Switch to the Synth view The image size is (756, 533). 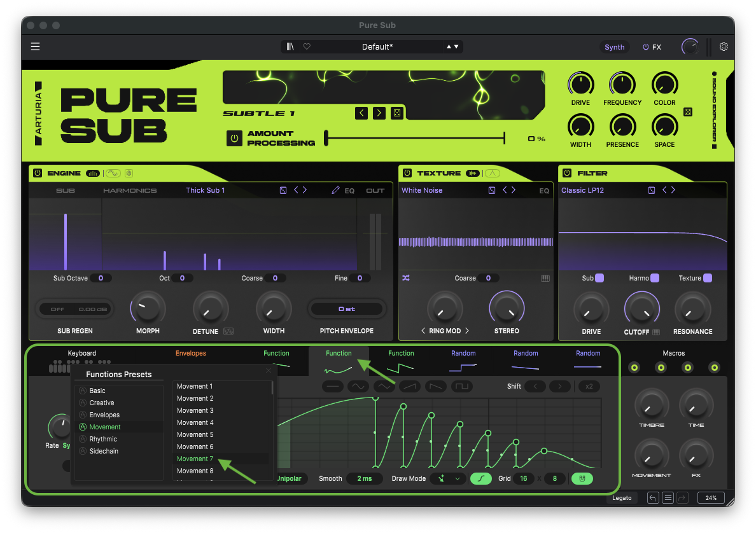pyautogui.click(x=614, y=46)
